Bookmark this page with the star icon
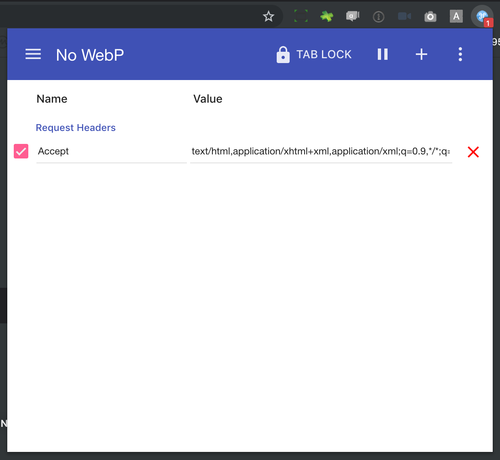Image resolution: width=500 pixels, height=460 pixels. pos(268,16)
